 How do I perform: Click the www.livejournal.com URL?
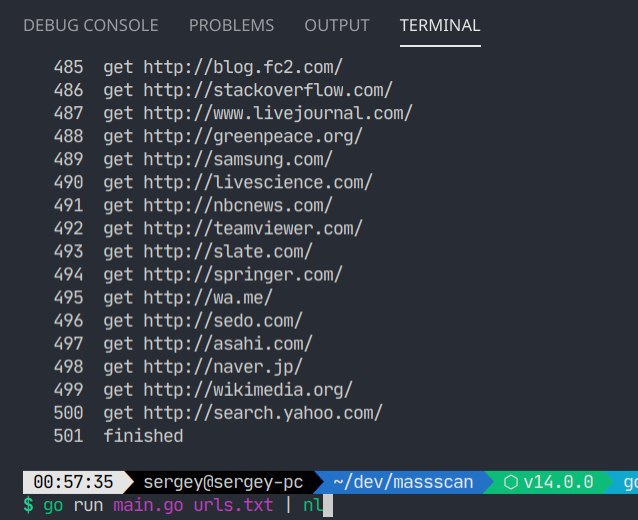pos(277,114)
